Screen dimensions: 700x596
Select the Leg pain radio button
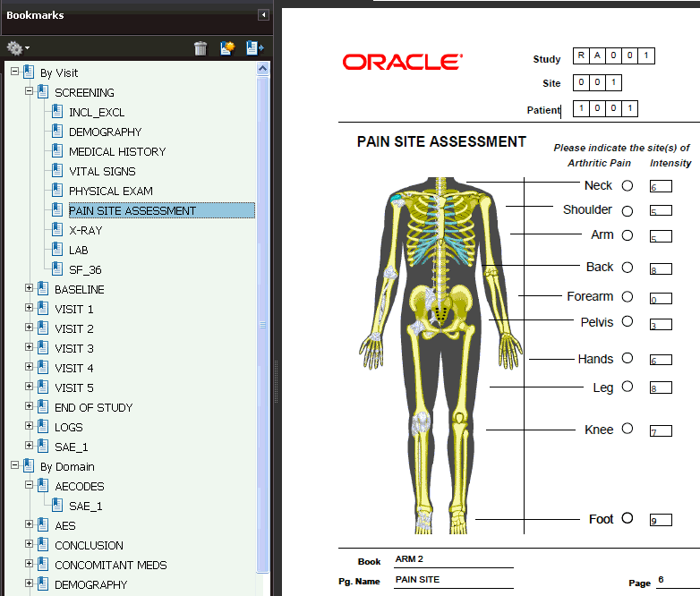pos(627,387)
